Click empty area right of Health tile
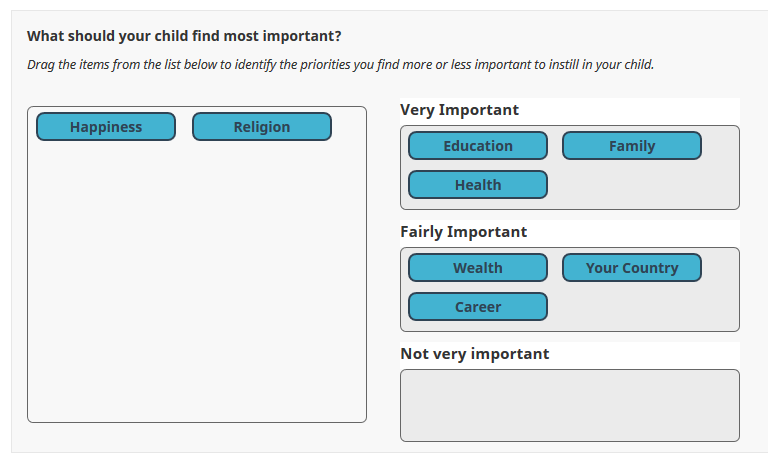 click(x=642, y=185)
